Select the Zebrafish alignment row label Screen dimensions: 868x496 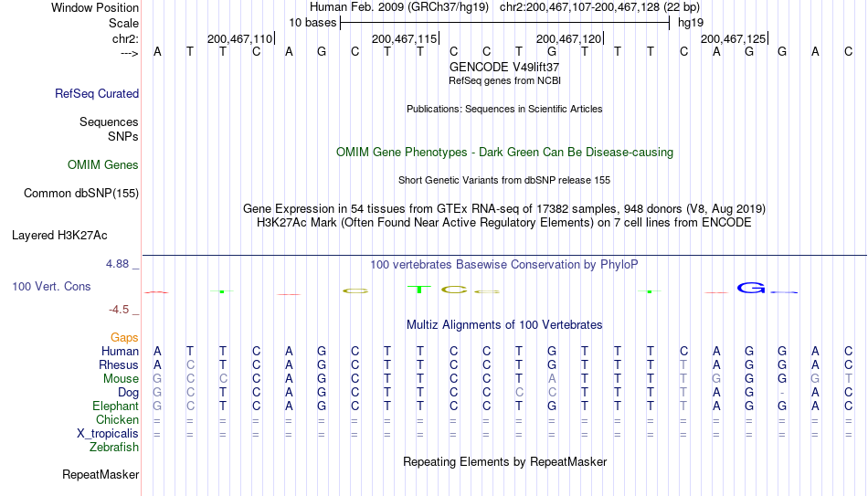click(114, 448)
